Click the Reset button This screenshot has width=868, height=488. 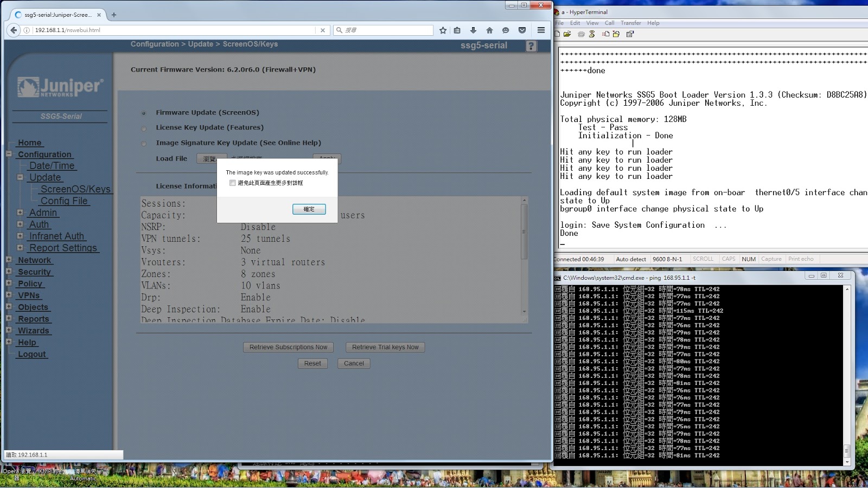click(312, 364)
